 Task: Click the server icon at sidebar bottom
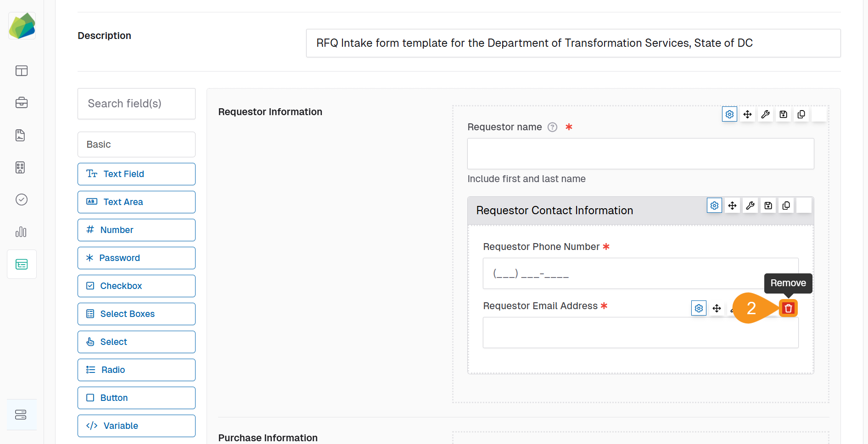[x=21, y=415]
